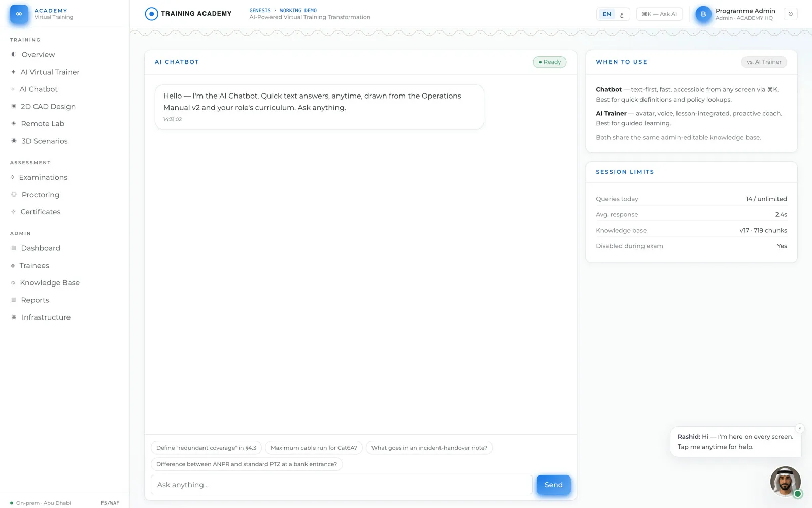The width and height of the screenshot is (812, 508).
Task: Switch language to Arabic
Action: tap(622, 14)
